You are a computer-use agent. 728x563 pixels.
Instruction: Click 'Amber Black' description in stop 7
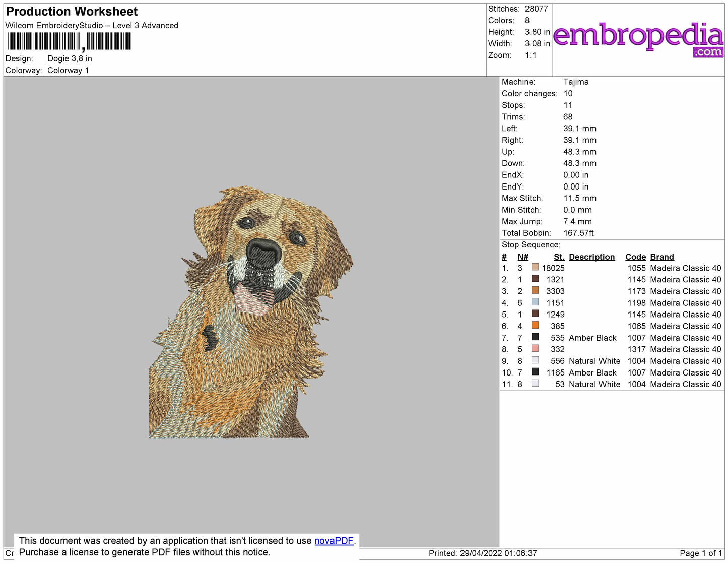pos(592,338)
